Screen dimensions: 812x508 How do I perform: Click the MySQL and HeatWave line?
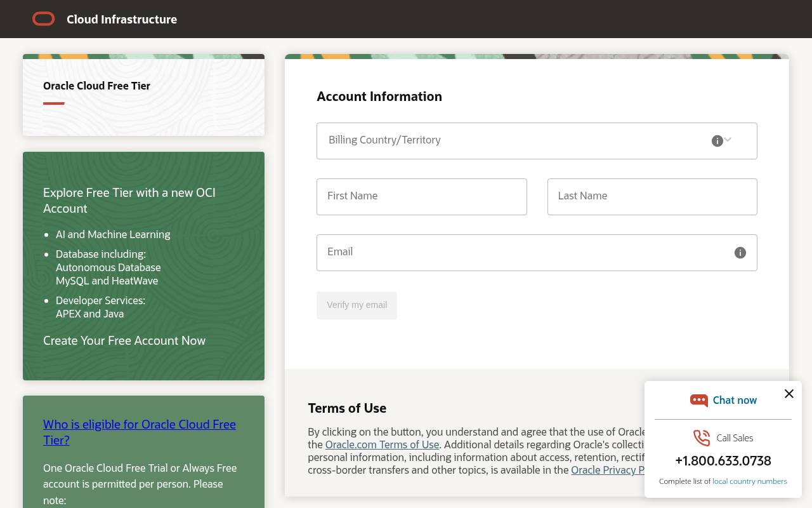[x=107, y=281]
